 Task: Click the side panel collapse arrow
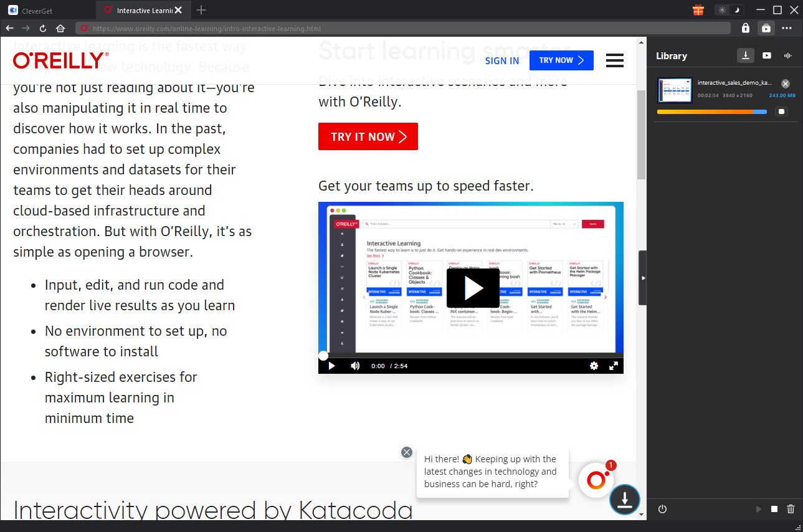pyautogui.click(x=643, y=278)
